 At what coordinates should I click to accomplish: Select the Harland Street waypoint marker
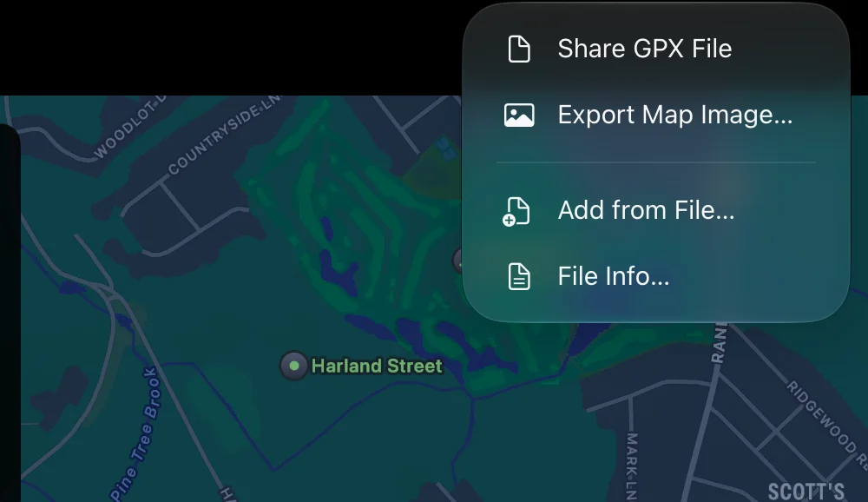pyautogui.click(x=294, y=366)
